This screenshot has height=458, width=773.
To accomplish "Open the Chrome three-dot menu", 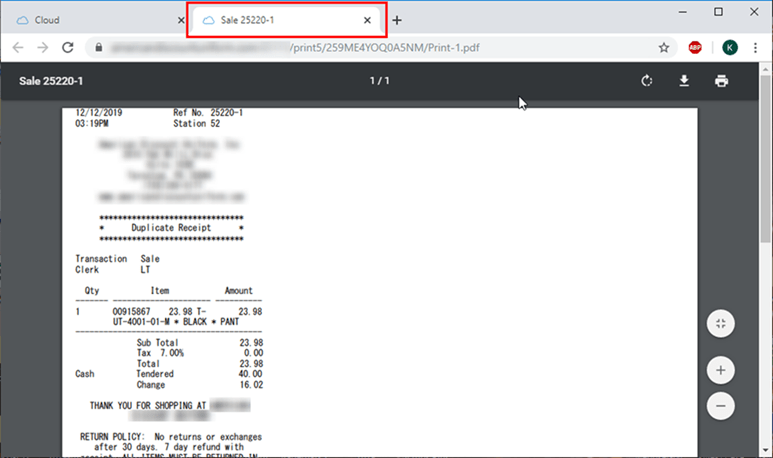I will (x=755, y=47).
